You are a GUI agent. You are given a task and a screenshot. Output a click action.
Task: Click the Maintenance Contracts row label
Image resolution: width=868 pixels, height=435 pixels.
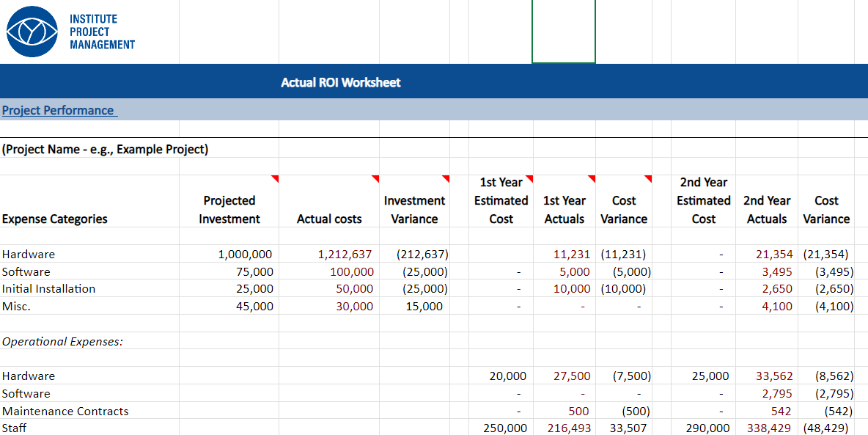[65, 412]
